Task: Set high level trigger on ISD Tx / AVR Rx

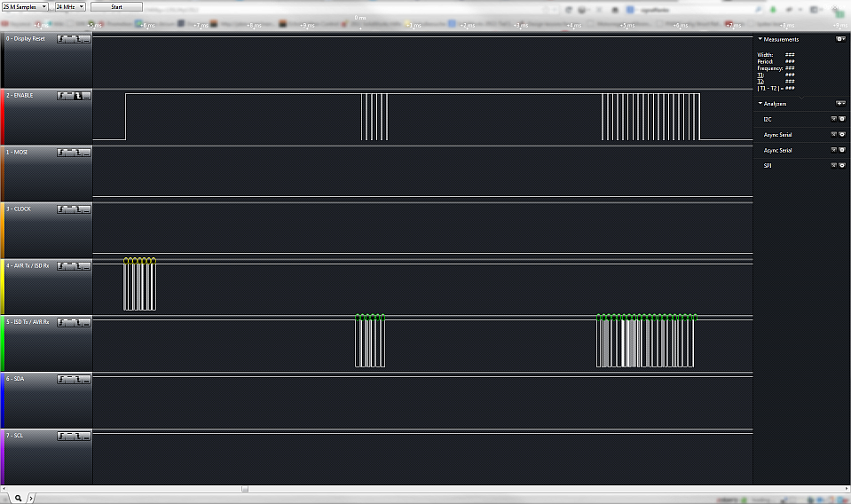Action: 69,323
